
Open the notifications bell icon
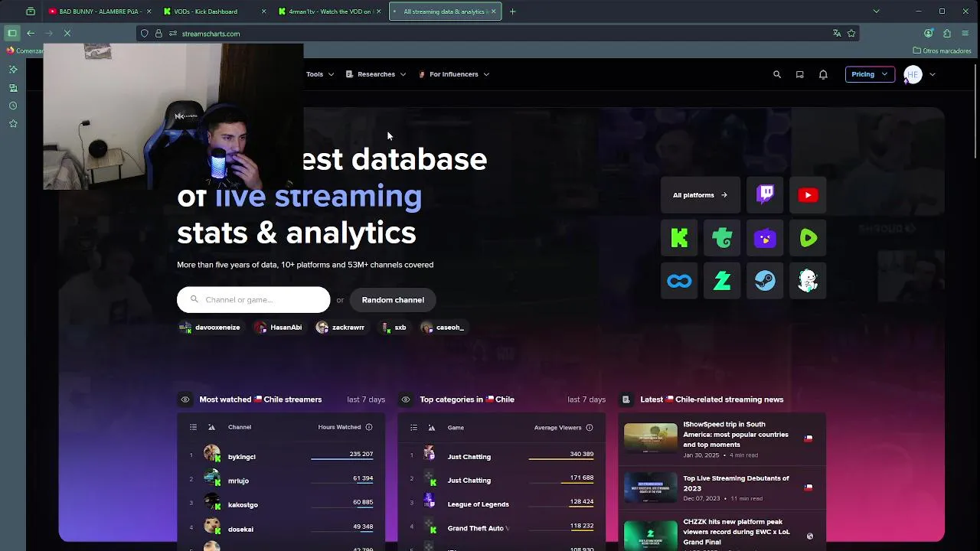(823, 74)
